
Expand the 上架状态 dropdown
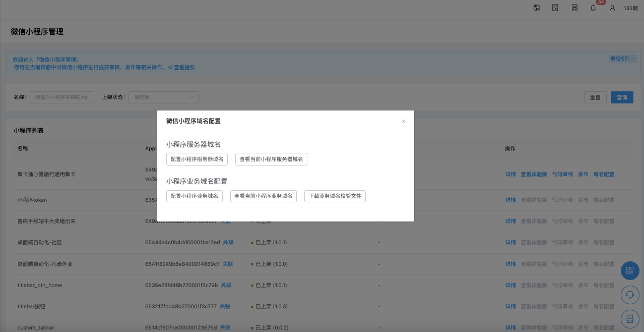[x=163, y=97]
